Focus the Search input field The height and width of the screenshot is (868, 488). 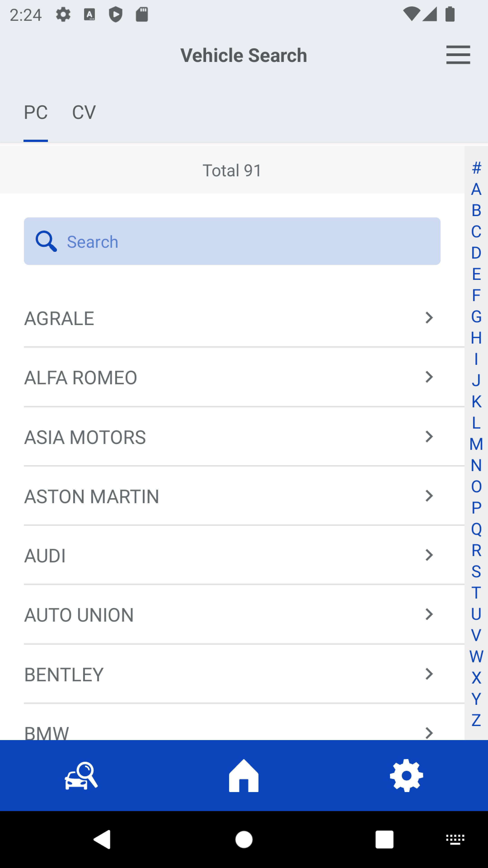tap(232, 241)
